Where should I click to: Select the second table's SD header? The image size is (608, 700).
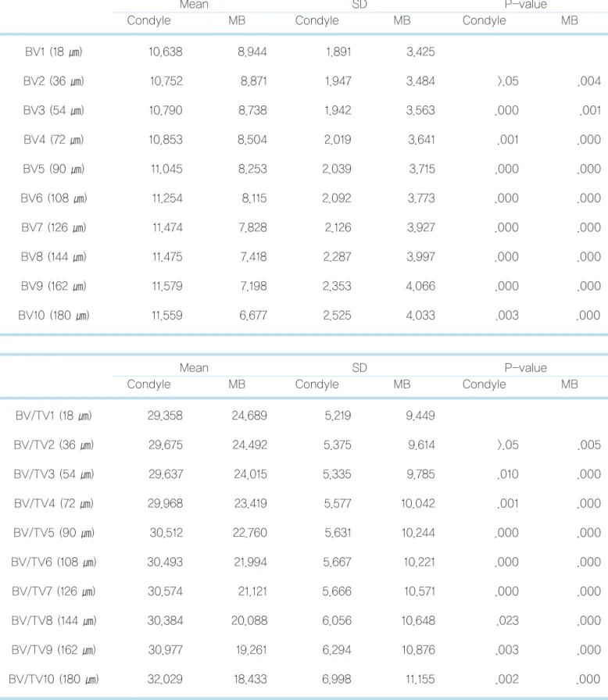(x=359, y=368)
